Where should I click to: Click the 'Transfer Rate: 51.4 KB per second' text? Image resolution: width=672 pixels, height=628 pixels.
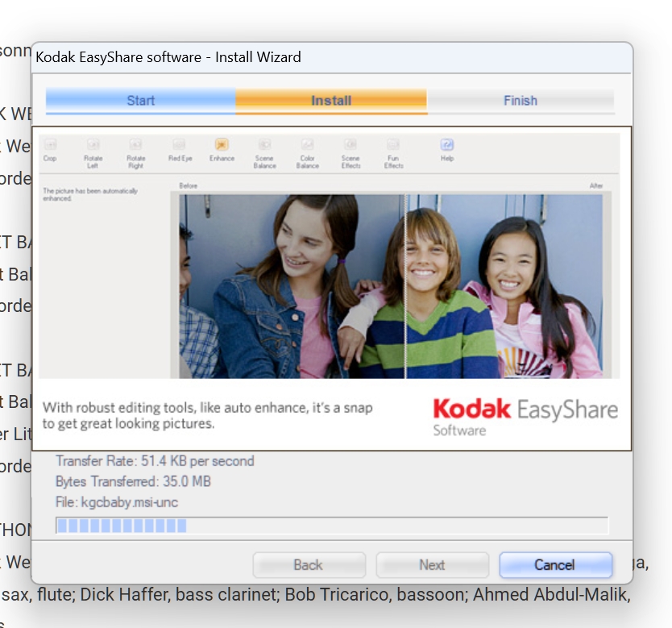coord(155,461)
